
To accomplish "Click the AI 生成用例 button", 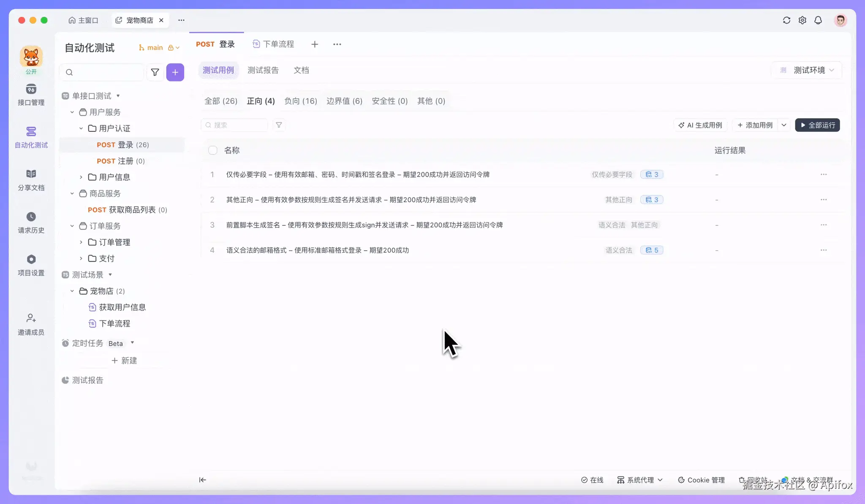I will click(x=700, y=125).
